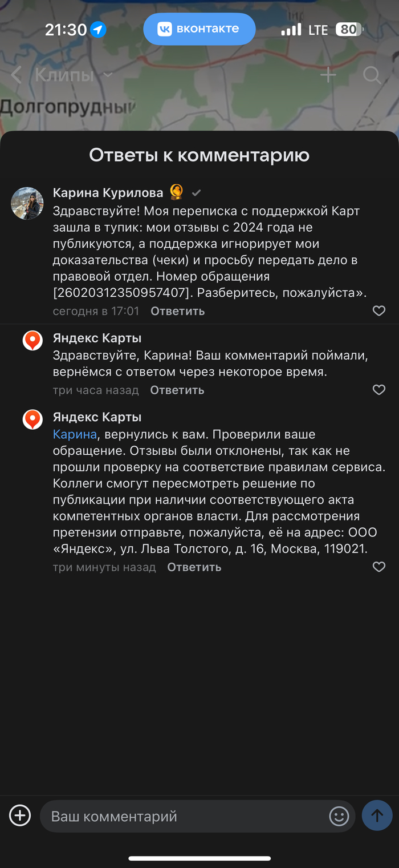Screen dimensions: 399x868
Task: Open search from the top bar
Action: pos(372,75)
